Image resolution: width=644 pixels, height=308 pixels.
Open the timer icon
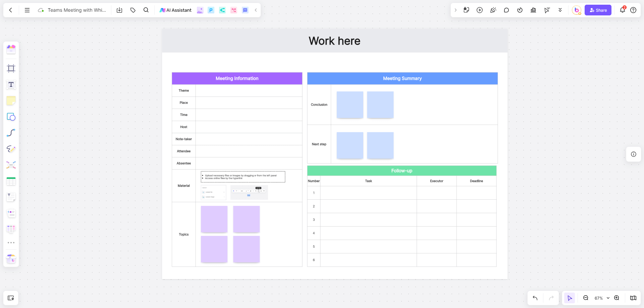click(x=520, y=10)
